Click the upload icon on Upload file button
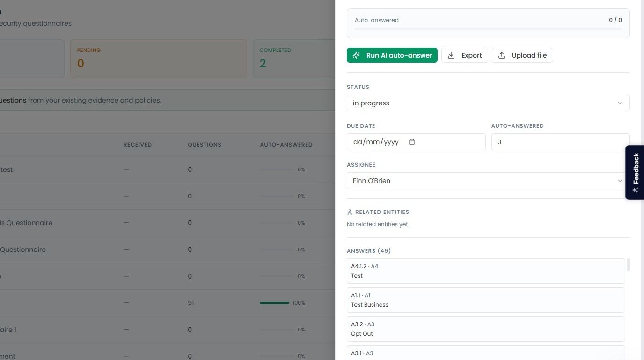The image size is (644, 360). click(x=502, y=55)
